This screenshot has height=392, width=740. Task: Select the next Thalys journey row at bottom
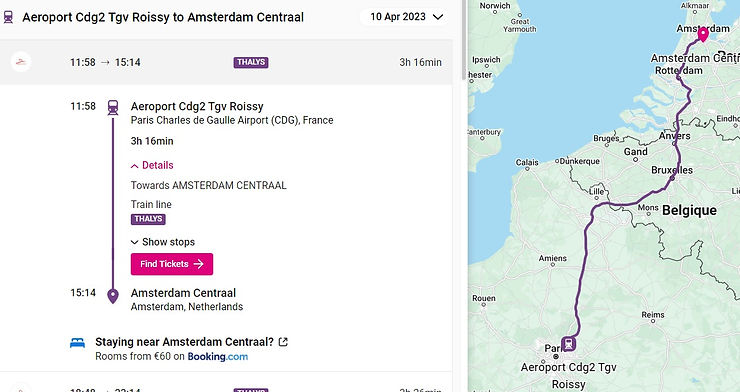point(226,385)
